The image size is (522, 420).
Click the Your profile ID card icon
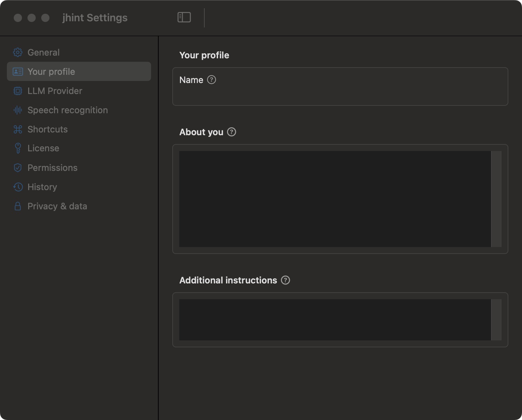(18, 72)
